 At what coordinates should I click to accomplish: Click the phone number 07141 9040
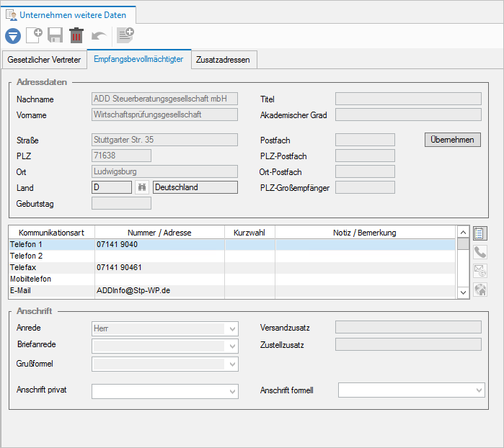tap(117, 244)
